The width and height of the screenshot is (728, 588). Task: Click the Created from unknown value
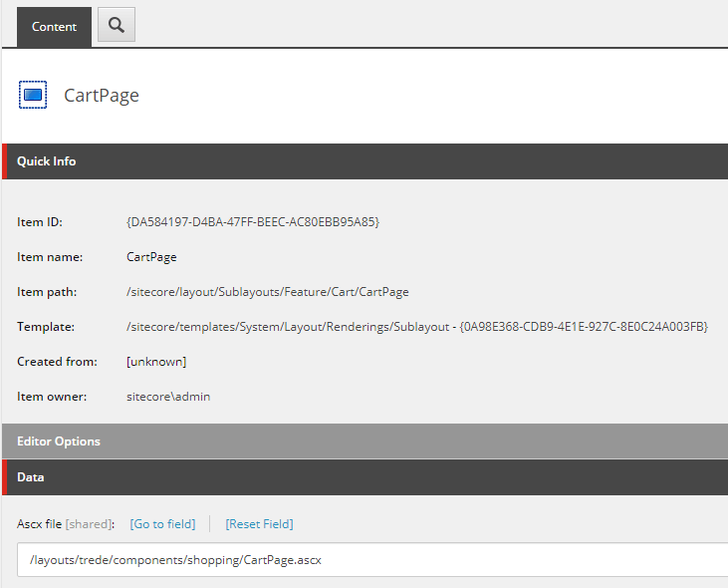[156, 362]
